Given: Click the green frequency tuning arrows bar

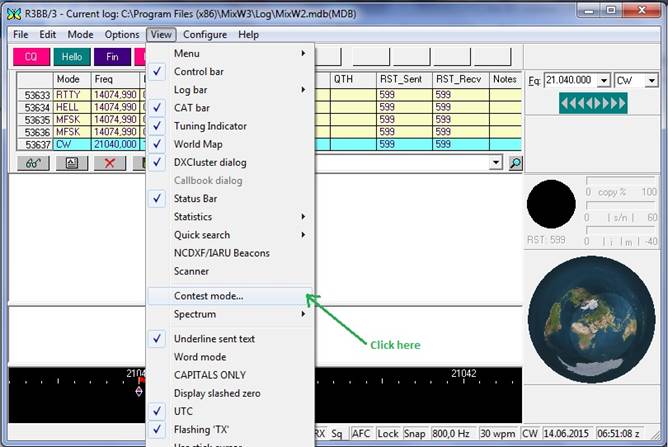Looking at the screenshot, I should pos(593,103).
